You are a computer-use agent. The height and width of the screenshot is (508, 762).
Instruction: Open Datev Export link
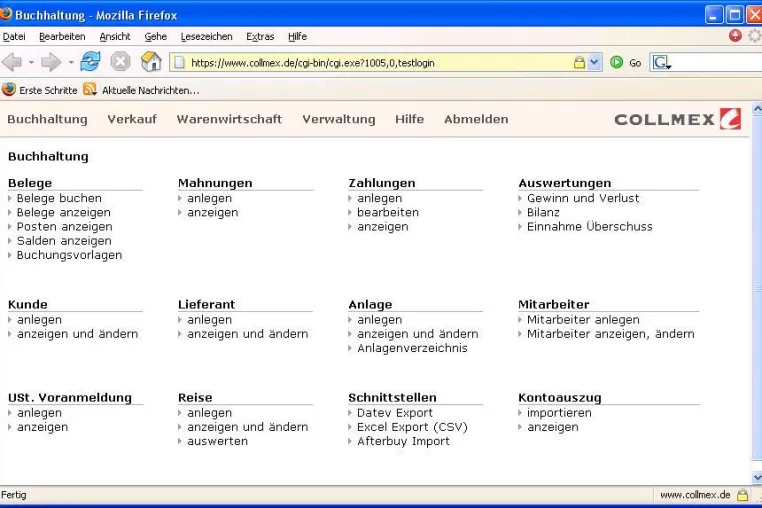point(395,413)
